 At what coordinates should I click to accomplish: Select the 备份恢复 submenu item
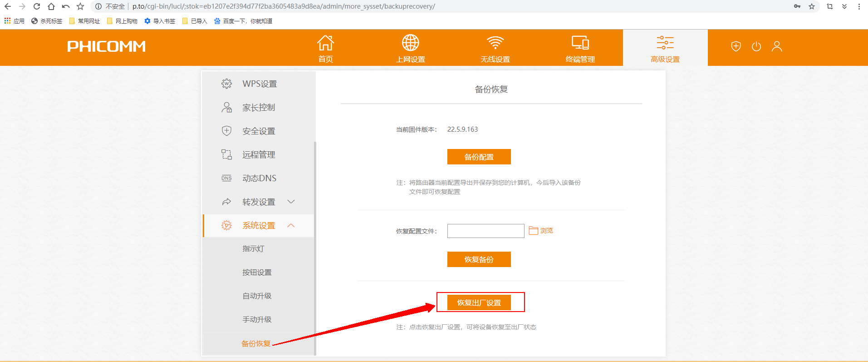click(x=256, y=343)
